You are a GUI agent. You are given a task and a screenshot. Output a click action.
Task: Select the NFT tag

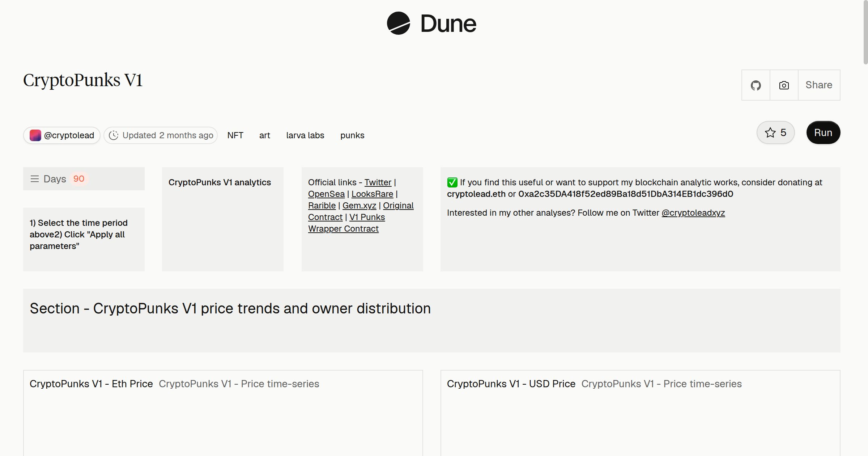coord(235,135)
